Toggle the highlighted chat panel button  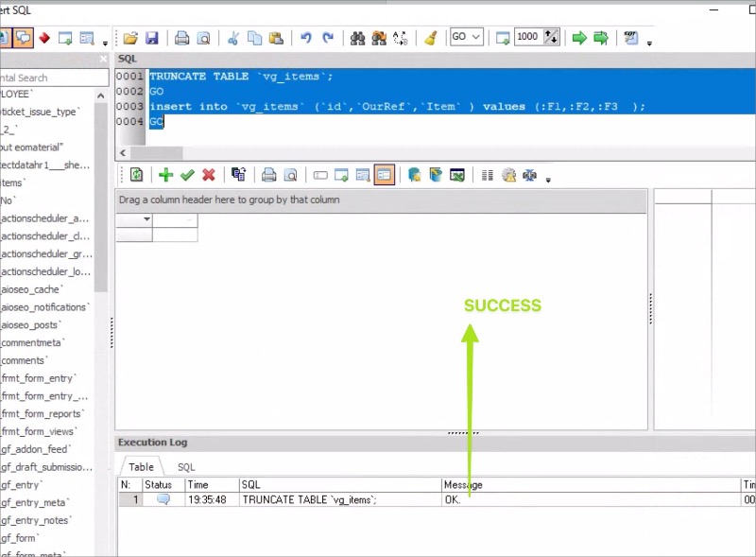point(23,38)
